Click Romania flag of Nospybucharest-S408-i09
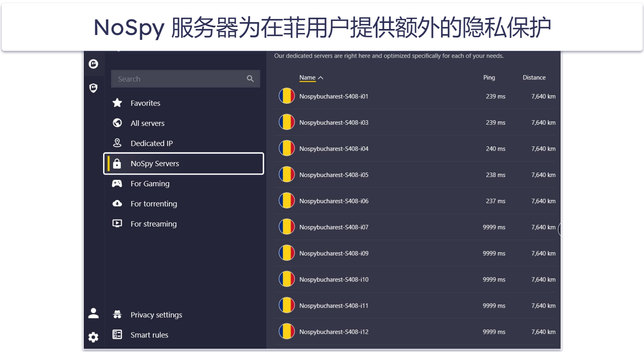This screenshot has height=352, width=644. 287,253
